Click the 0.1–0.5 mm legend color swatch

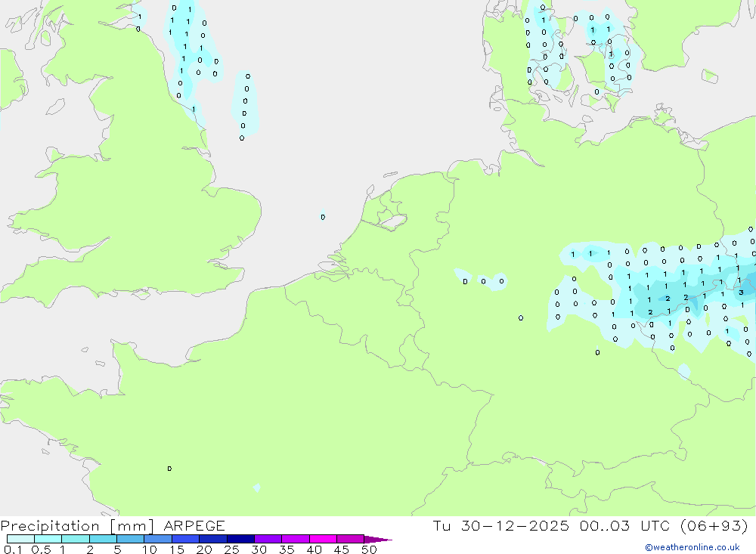(x=20, y=539)
